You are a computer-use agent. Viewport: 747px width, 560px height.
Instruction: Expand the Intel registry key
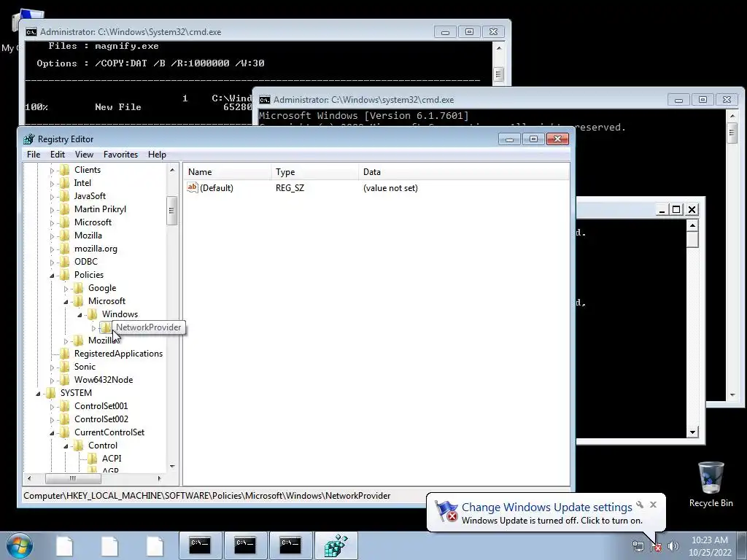coord(52,183)
